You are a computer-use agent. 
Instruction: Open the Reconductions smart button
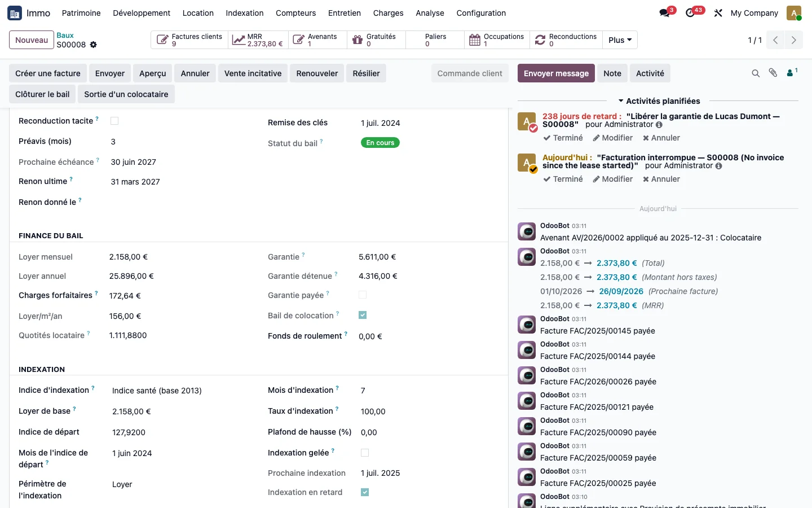click(566, 40)
